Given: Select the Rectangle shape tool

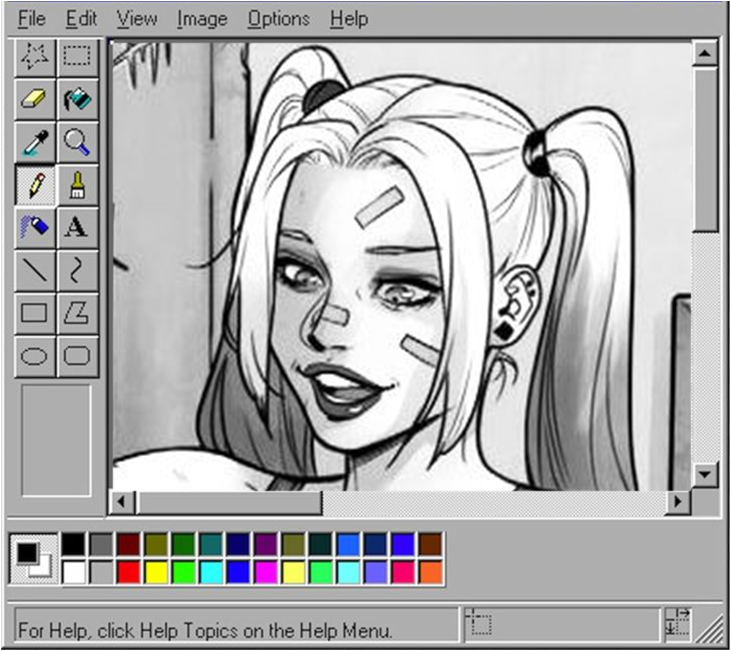Looking at the screenshot, I should click(35, 313).
